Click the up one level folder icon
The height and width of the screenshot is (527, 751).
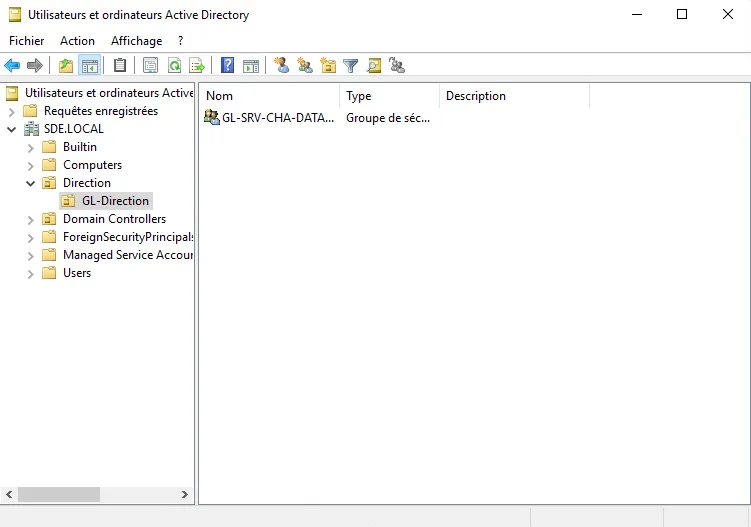(x=66, y=66)
